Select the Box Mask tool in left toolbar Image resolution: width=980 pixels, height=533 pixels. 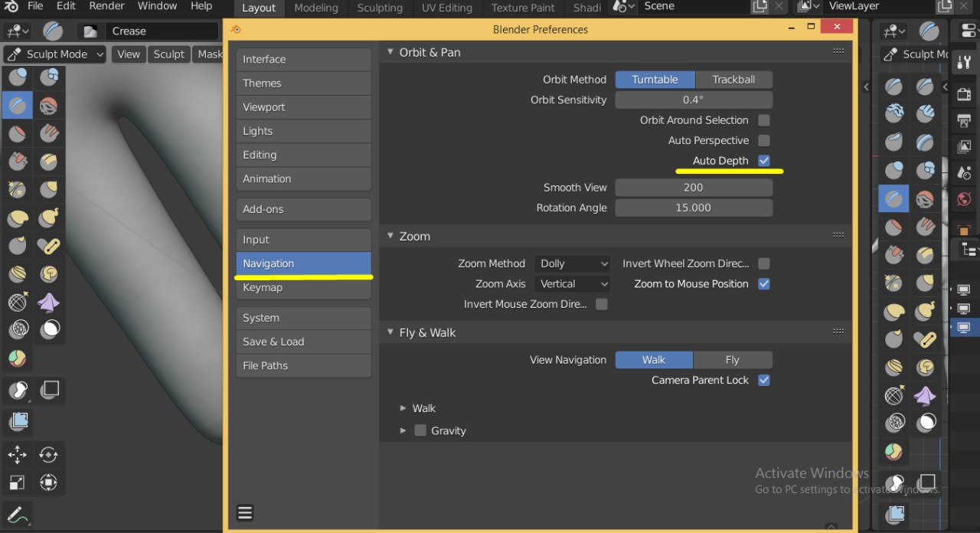point(18,390)
